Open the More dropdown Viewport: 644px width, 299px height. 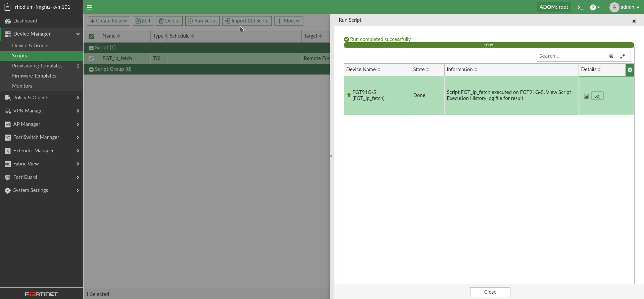point(289,21)
